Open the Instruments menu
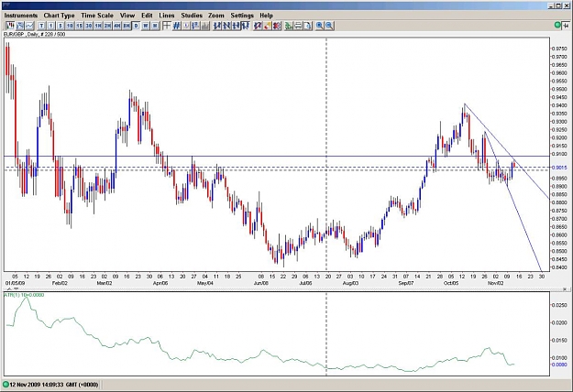 point(21,16)
